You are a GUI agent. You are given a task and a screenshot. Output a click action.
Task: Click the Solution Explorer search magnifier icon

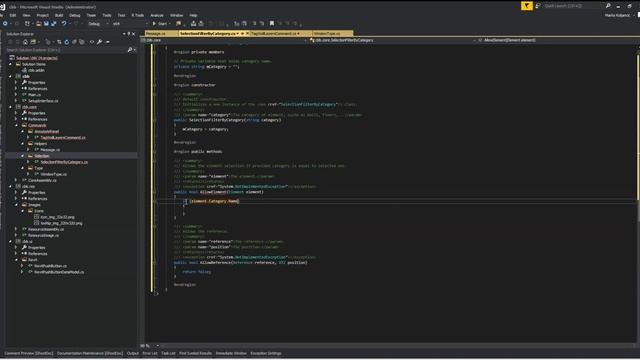point(130,50)
